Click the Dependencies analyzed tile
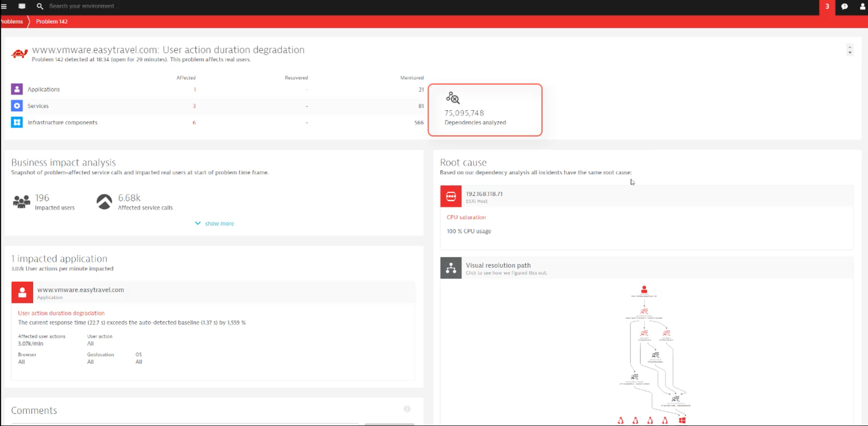Viewport: 868px width, 426px height. tap(485, 110)
